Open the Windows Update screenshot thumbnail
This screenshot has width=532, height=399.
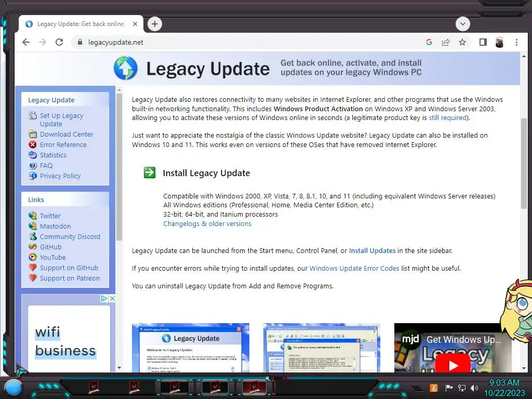[322, 348]
